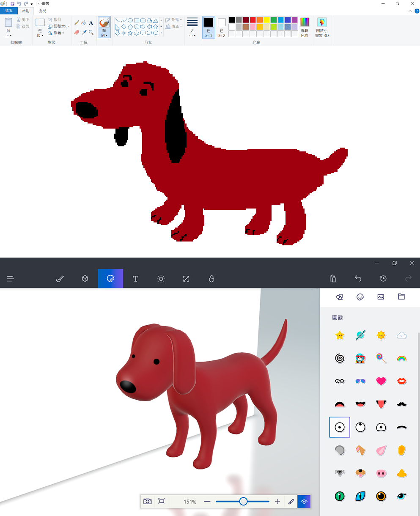Select the Magnifier tool in Paint
Screen dimensions: 420x516
click(91, 32)
